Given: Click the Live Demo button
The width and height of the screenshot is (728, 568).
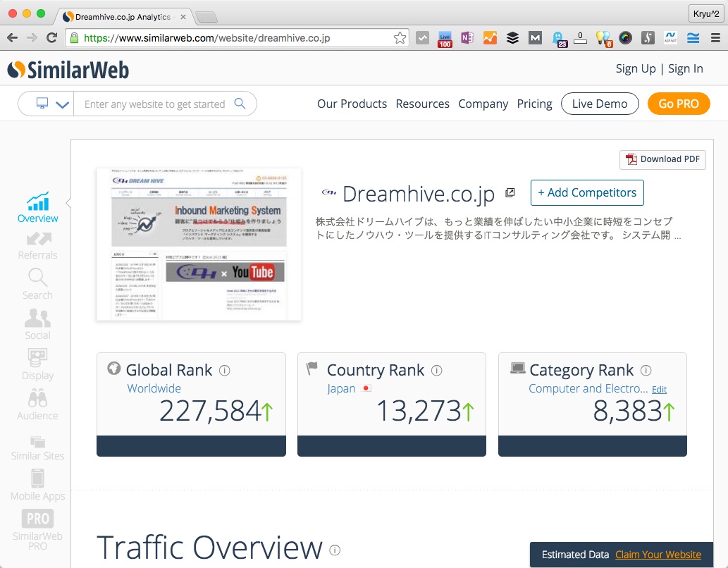Looking at the screenshot, I should point(600,104).
